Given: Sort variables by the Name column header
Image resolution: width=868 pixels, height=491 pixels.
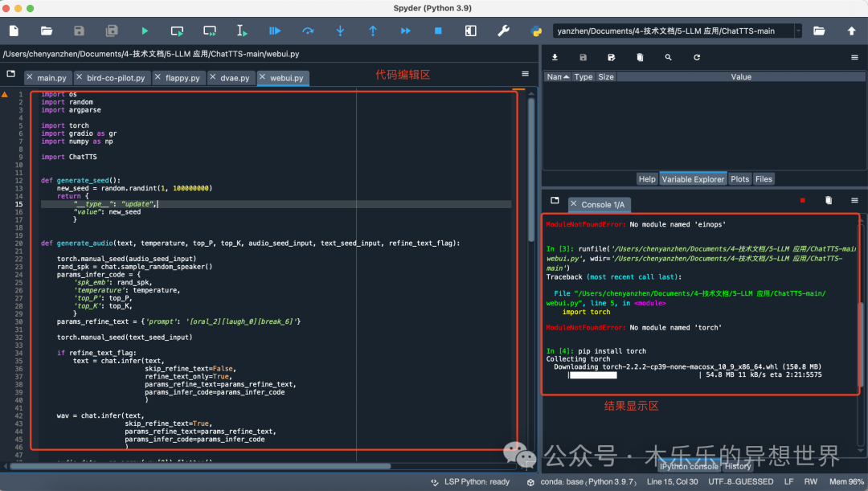Looking at the screenshot, I should pyautogui.click(x=555, y=77).
